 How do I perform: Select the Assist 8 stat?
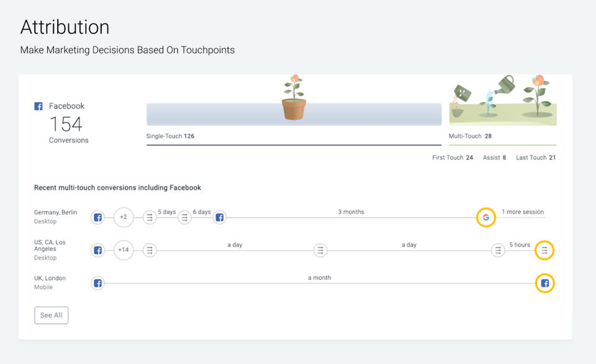click(495, 158)
